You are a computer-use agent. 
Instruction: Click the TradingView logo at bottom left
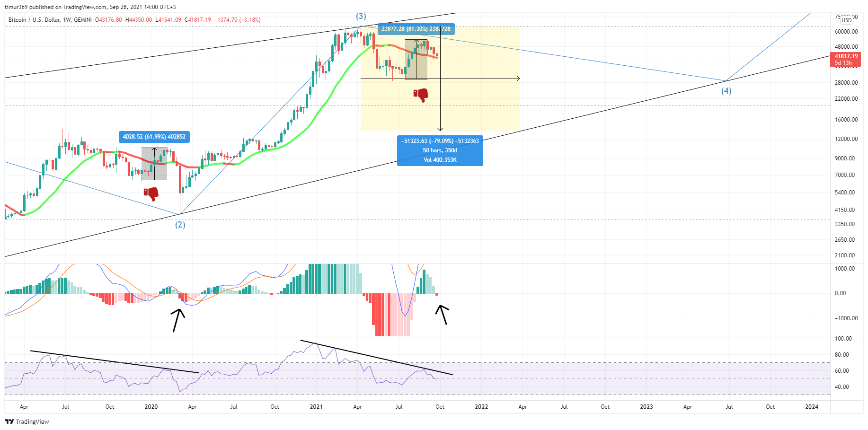pos(27,421)
